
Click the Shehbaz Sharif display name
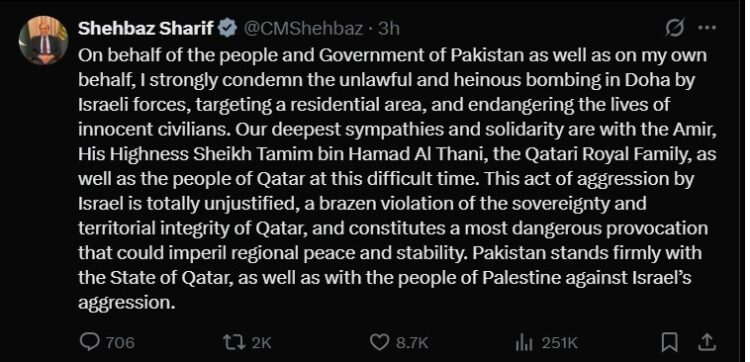[x=146, y=29]
